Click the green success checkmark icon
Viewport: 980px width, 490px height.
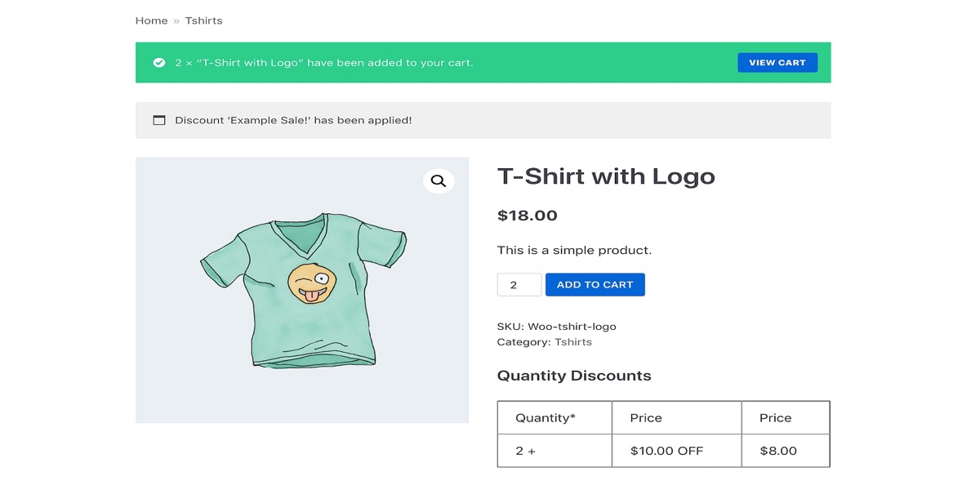[x=159, y=63]
